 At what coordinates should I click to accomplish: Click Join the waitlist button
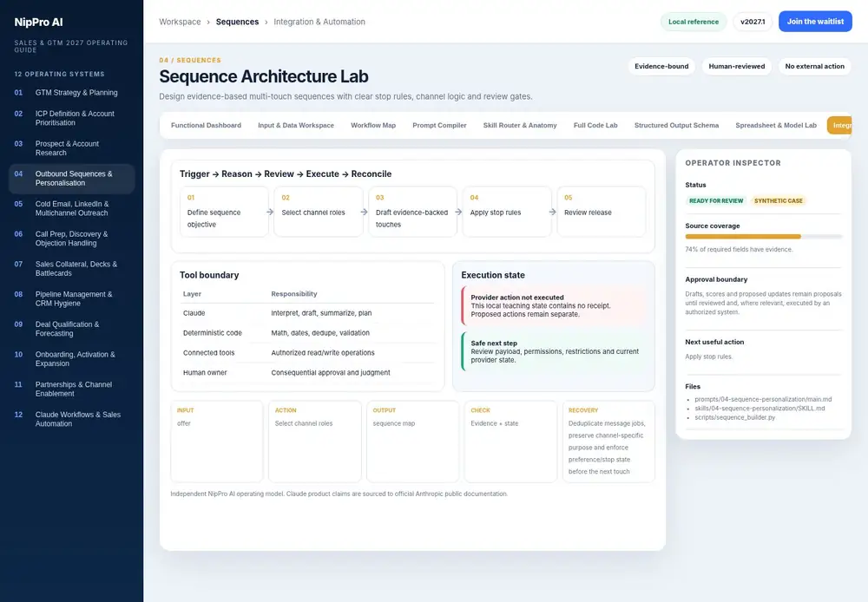(815, 22)
